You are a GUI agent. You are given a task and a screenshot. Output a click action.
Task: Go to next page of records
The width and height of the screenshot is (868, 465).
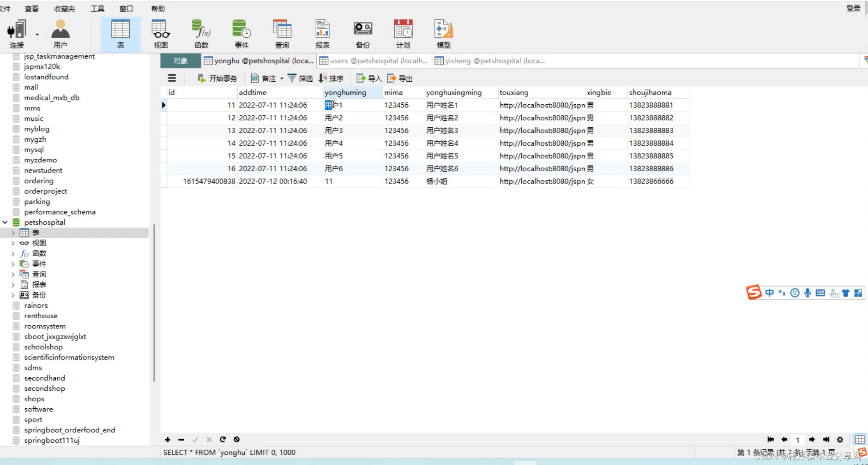tap(812, 440)
